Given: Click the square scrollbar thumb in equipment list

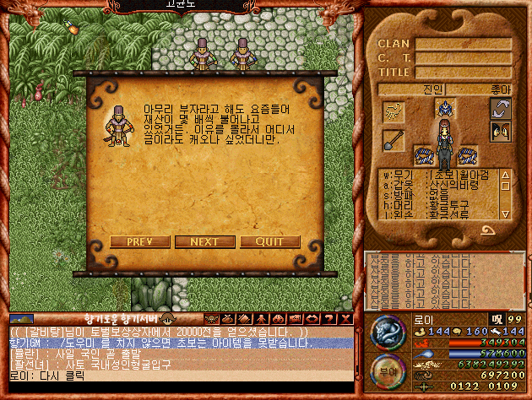Looking at the screenshot, I should (506, 186).
